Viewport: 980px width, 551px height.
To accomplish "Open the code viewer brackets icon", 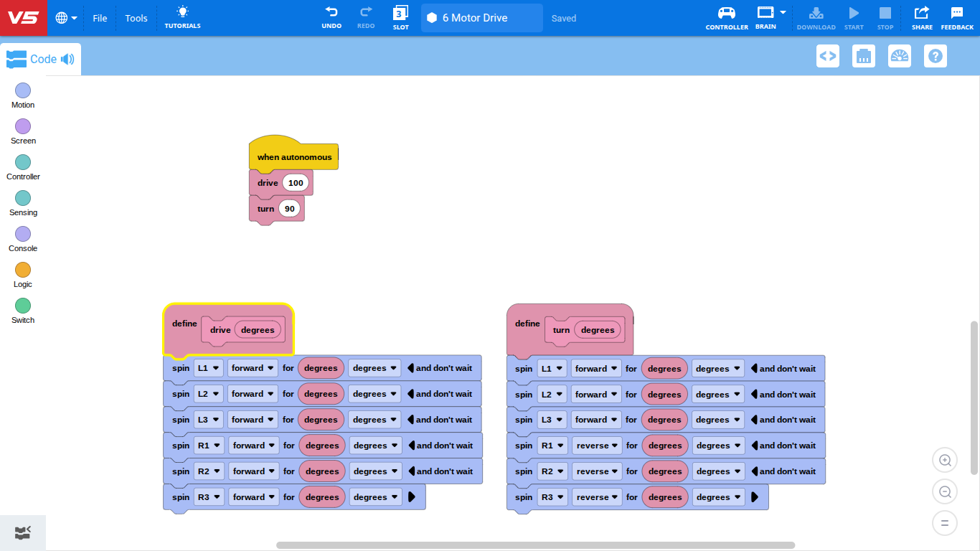I will [x=828, y=56].
